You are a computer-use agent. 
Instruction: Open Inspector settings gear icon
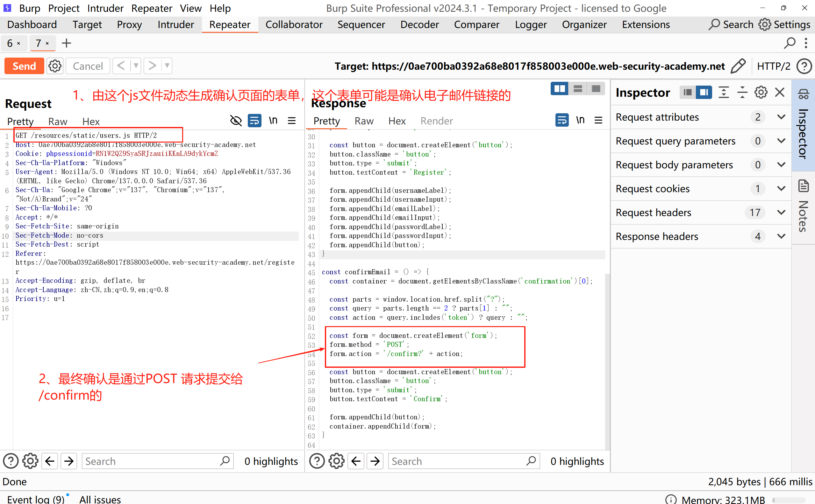(x=761, y=92)
